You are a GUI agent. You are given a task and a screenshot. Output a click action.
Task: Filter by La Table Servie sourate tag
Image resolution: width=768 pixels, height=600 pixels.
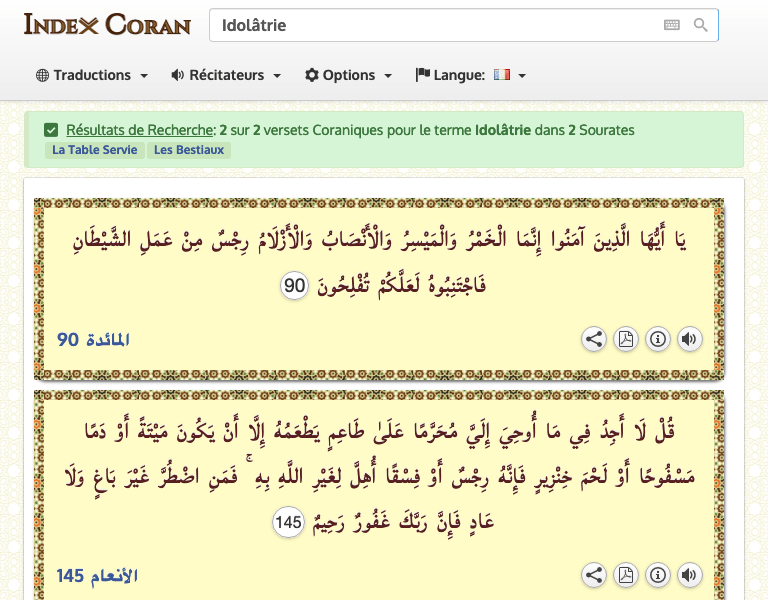(x=95, y=150)
